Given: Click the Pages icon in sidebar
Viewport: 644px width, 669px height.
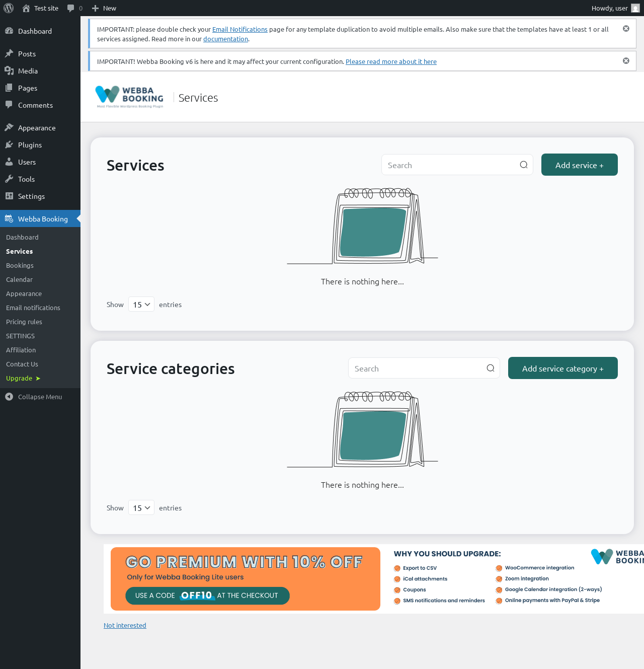Looking at the screenshot, I should pos(9,88).
